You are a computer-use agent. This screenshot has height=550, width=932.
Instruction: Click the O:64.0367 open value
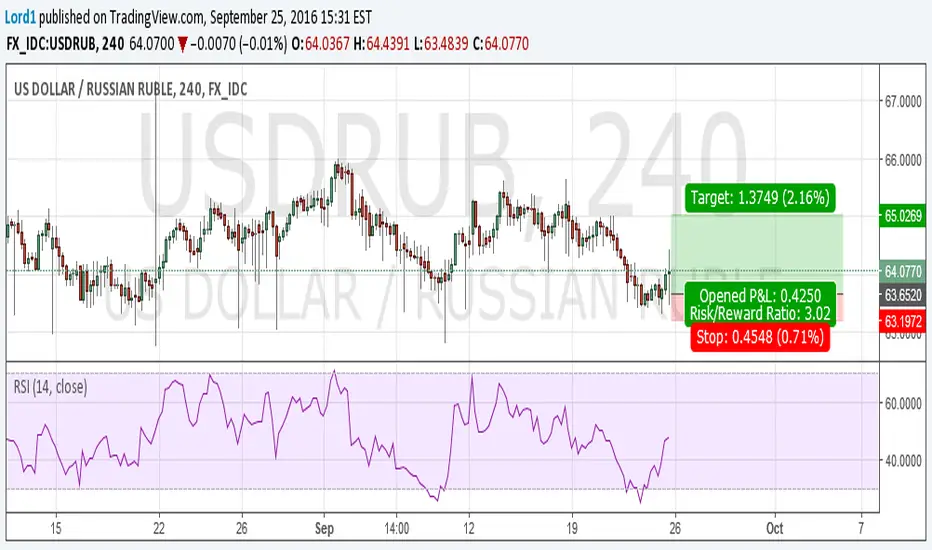point(320,43)
